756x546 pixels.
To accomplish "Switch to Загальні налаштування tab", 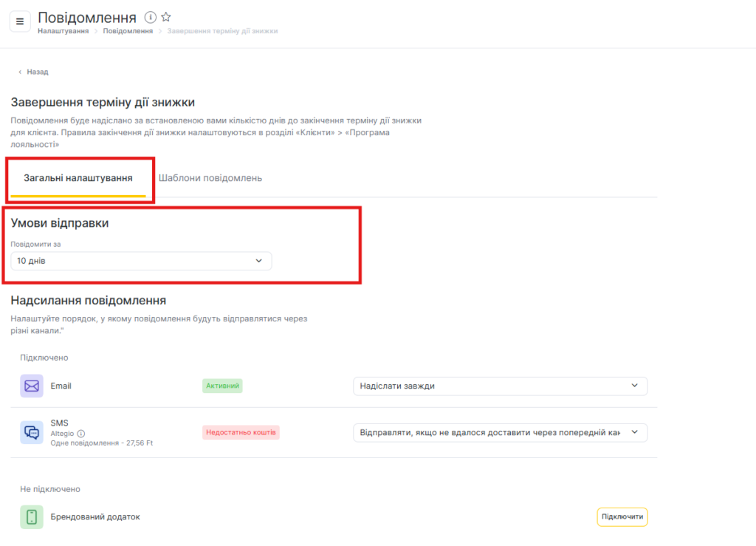I will [x=78, y=178].
